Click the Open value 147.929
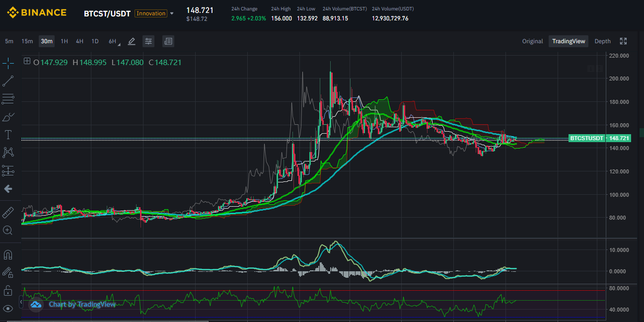644x322 pixels. tap(54, 62)
